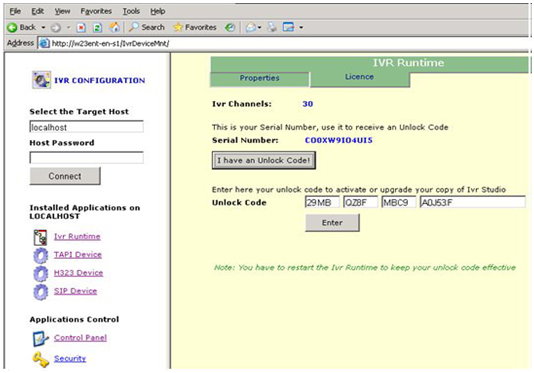Open the SIP Device link

pos(76,291)
